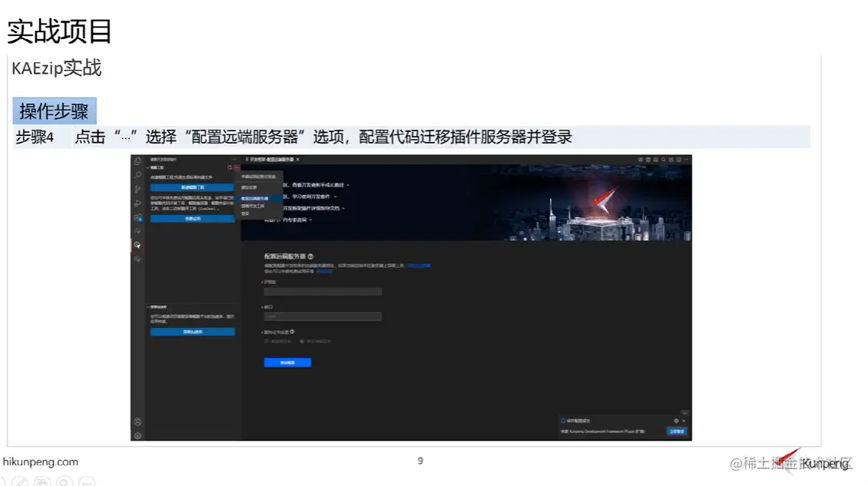The image size is (868, 486).
Task: Open the Source Control view icon
Action: 137,189
